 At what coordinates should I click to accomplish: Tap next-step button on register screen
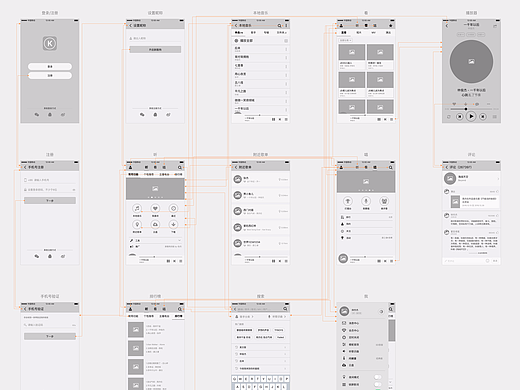click(x=50, y=201)
